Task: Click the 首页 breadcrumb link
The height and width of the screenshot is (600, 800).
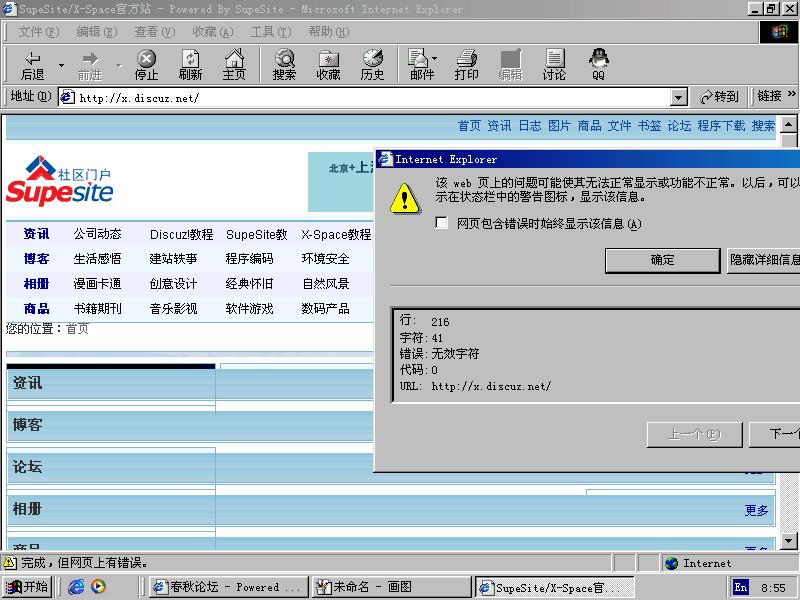Action: pyautogui.click(x=78, y=329)
